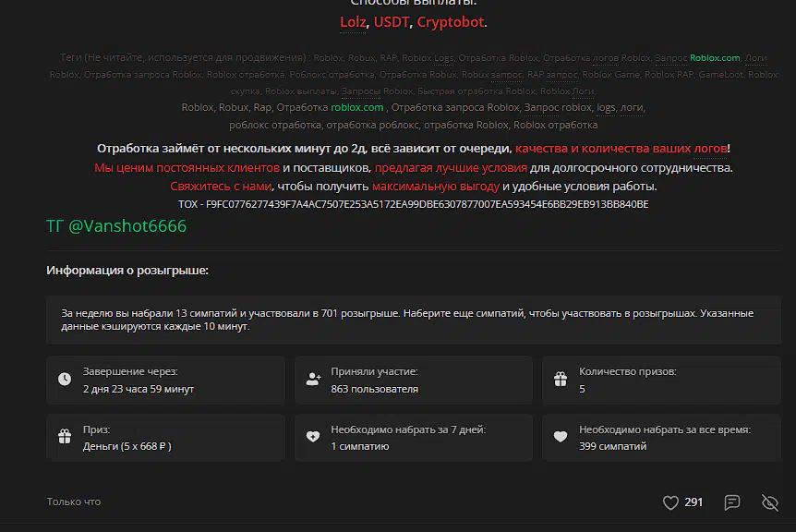
Task: Click the ТГ @Vanshot6666 contact text
Action: pos(116,226)
